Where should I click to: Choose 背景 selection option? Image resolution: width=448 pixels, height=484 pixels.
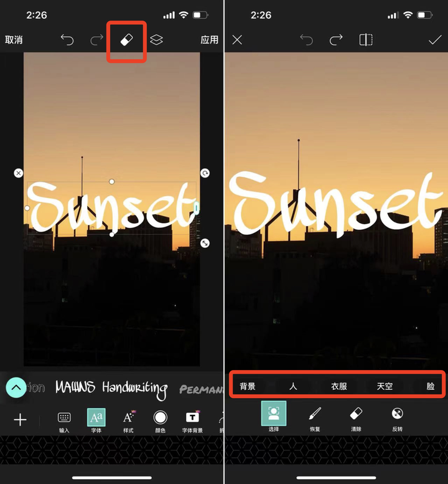[x=248, y=386]
